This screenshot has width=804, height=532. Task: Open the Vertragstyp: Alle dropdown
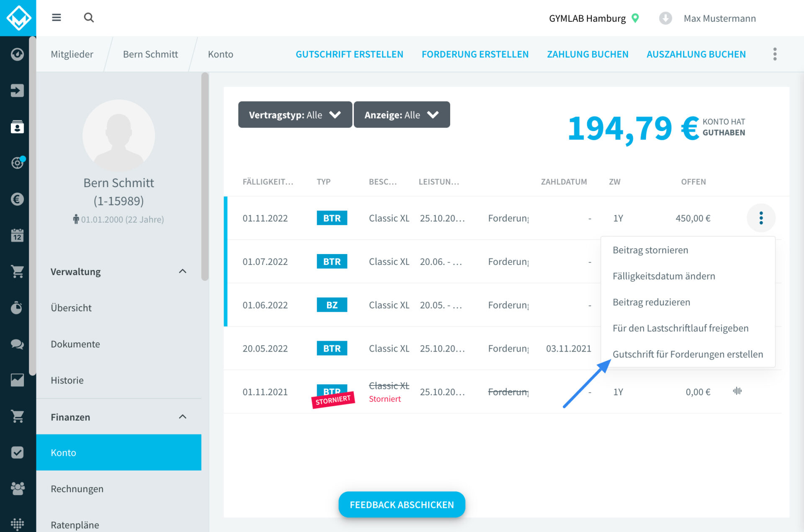click(295, 115)
